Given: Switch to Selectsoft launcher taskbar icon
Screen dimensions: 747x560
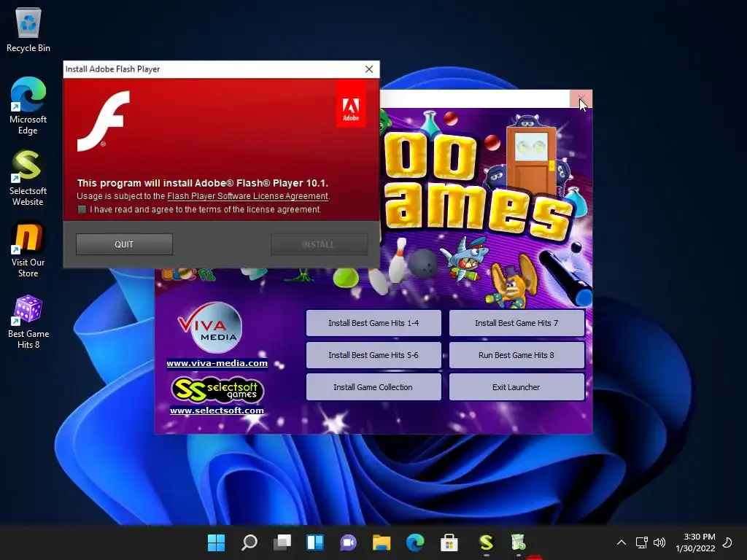Looking at the screenshot, I should click(486, 542).
